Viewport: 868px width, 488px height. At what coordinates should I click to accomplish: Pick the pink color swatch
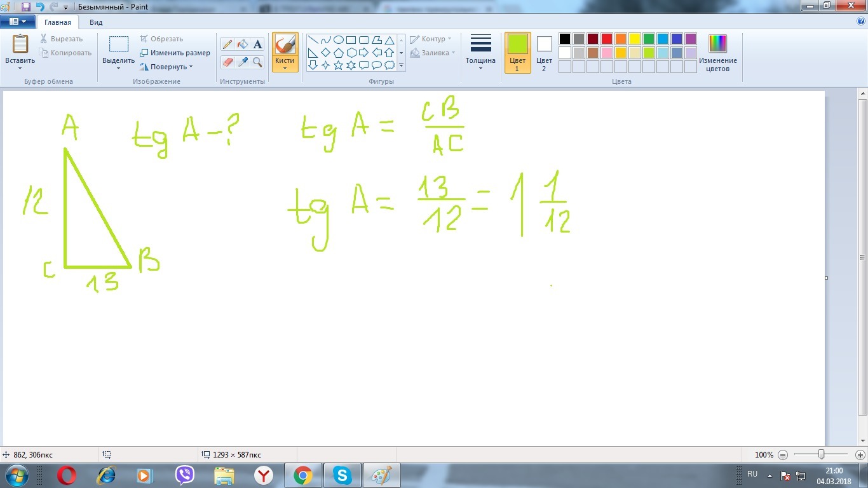point(607,53)
